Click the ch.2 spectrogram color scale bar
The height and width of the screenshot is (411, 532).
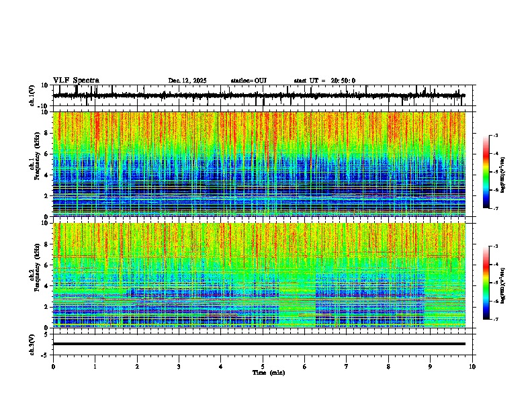(x=486, y=283)
